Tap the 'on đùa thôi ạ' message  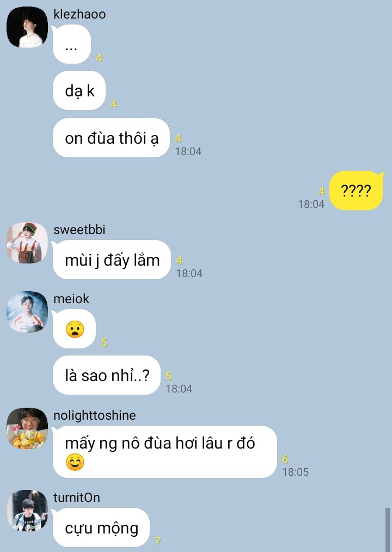[x=111, y=138]
